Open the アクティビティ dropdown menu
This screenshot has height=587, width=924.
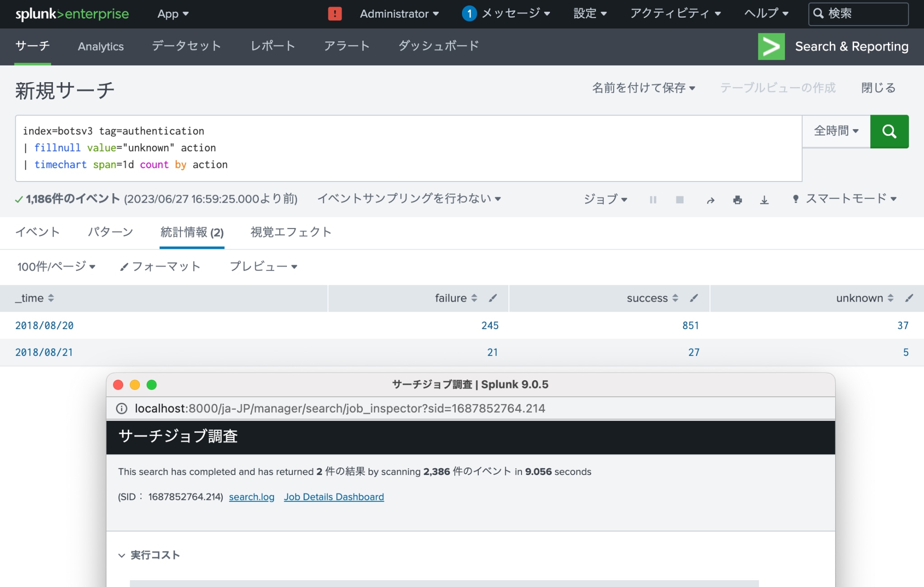point(675,14)
